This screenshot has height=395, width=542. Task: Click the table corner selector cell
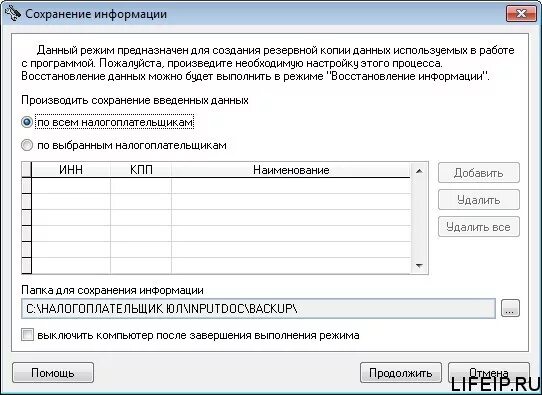(27, 170)
